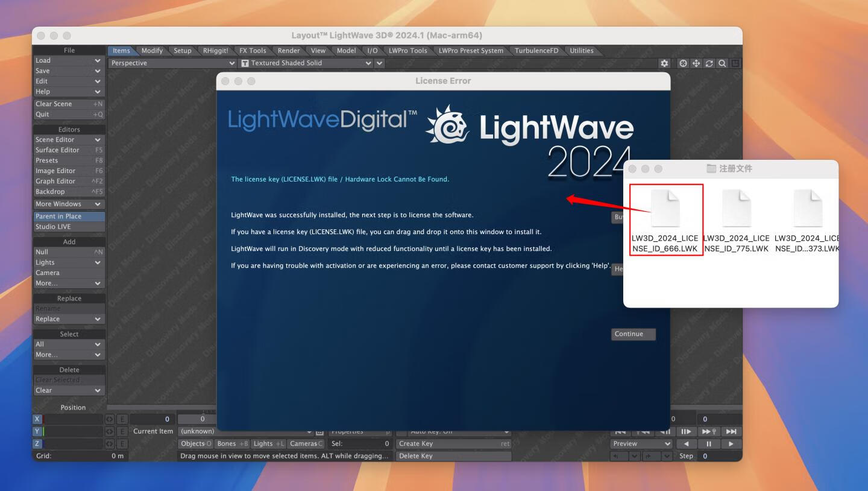Pause playback button
This screenshot has width=868, height=491.
pyautogui.click(x=709, y=444)
